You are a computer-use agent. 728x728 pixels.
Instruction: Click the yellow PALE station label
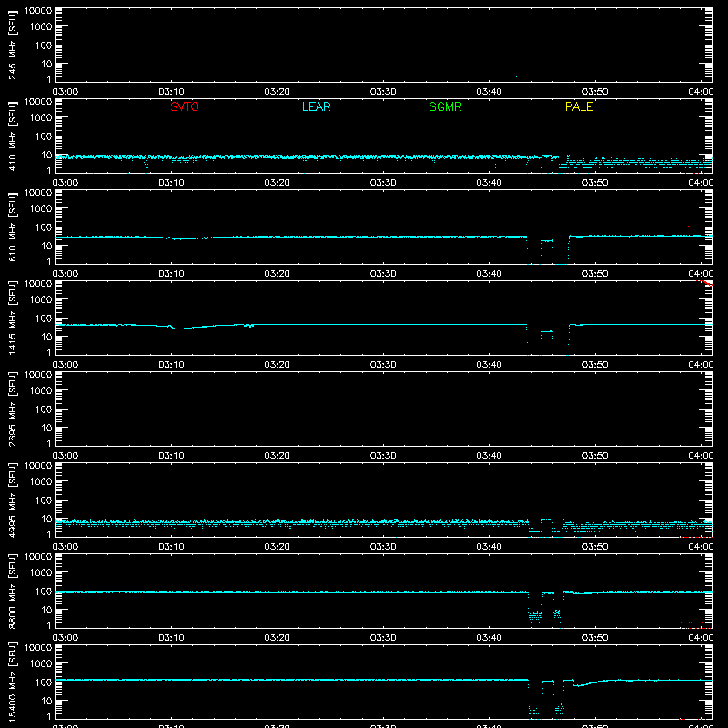[579, 106]
